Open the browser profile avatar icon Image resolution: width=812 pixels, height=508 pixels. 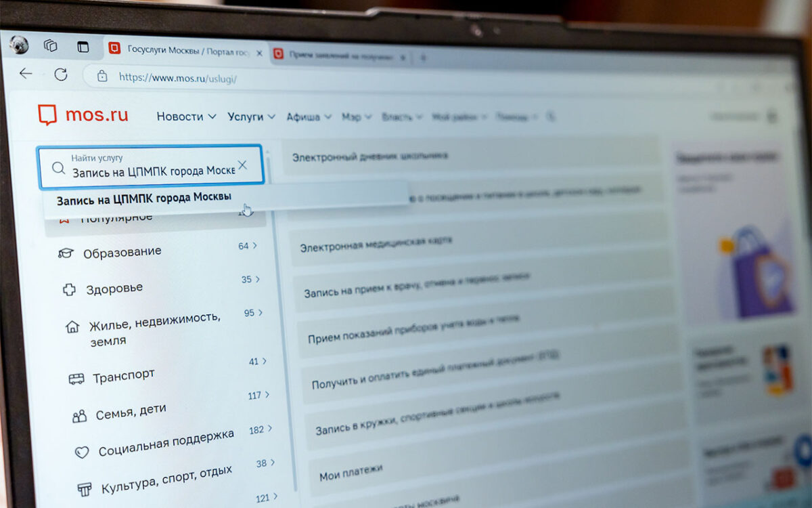[19, 45]
